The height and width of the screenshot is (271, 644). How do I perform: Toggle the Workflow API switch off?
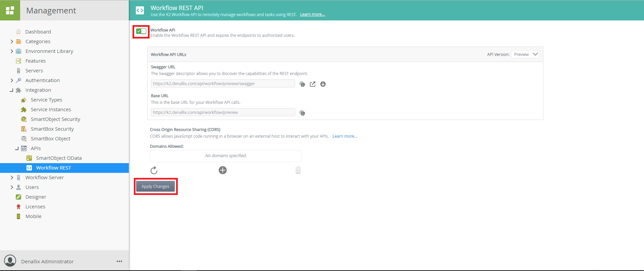coord(141,31)
